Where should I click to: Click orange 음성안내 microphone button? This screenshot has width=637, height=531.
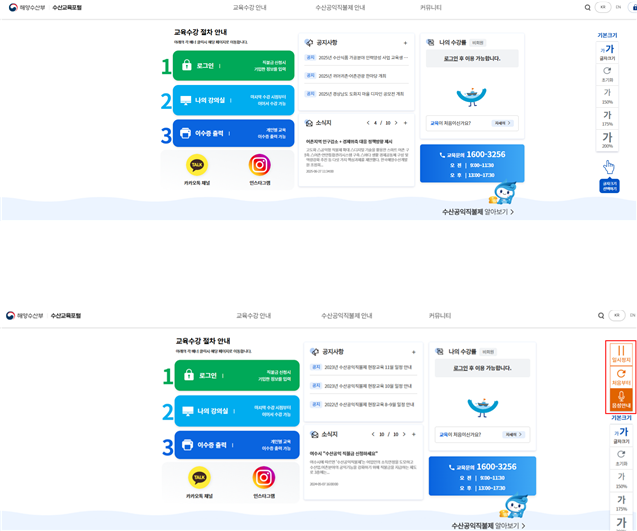click(621, 400)
